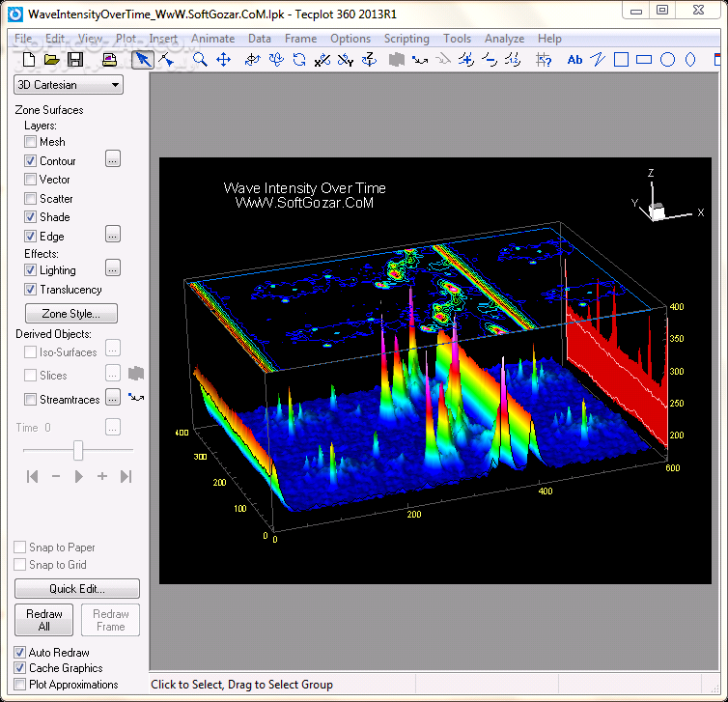Click the plot title 'Wave Intensity Over Time'
Screen dimensions: 728x702
[x=304, y=188]
